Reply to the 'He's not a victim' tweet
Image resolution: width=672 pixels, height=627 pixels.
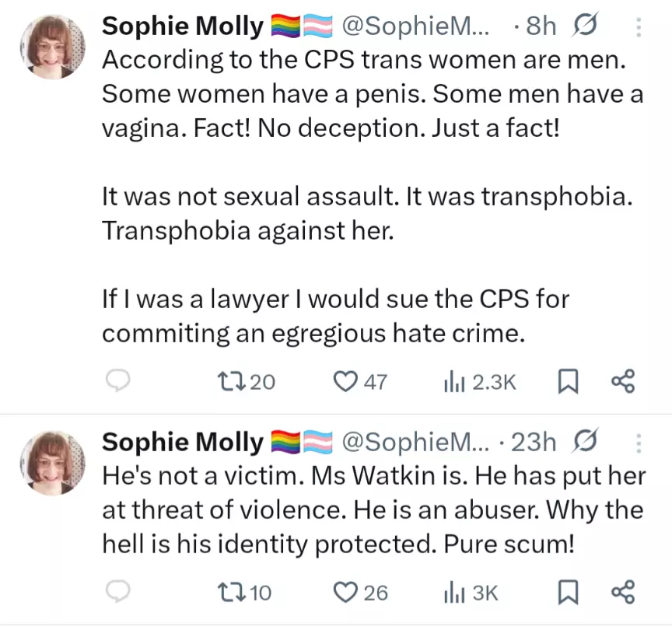click(116, 593)
